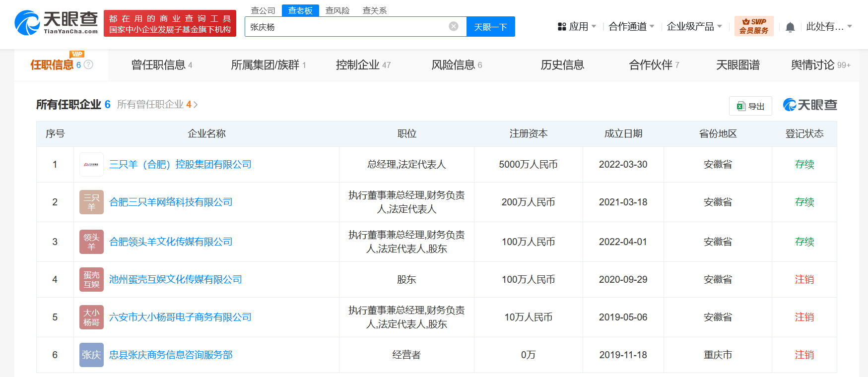868x377 pixels.
Task: Open the 风险信息 tab
Action: (457, 65)
